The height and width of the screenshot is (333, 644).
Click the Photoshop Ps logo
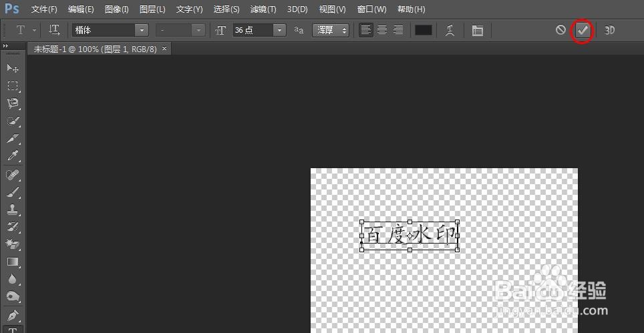click(x=12, y=8)
